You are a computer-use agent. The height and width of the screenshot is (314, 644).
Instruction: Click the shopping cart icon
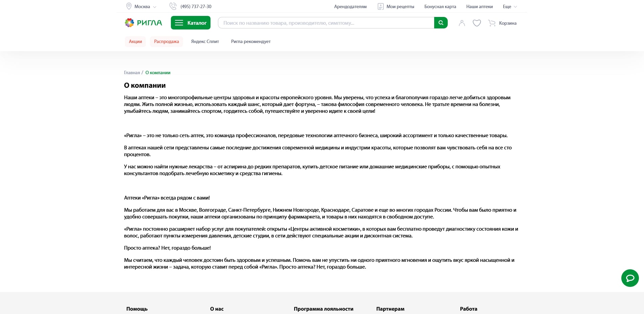coord(492,23)
